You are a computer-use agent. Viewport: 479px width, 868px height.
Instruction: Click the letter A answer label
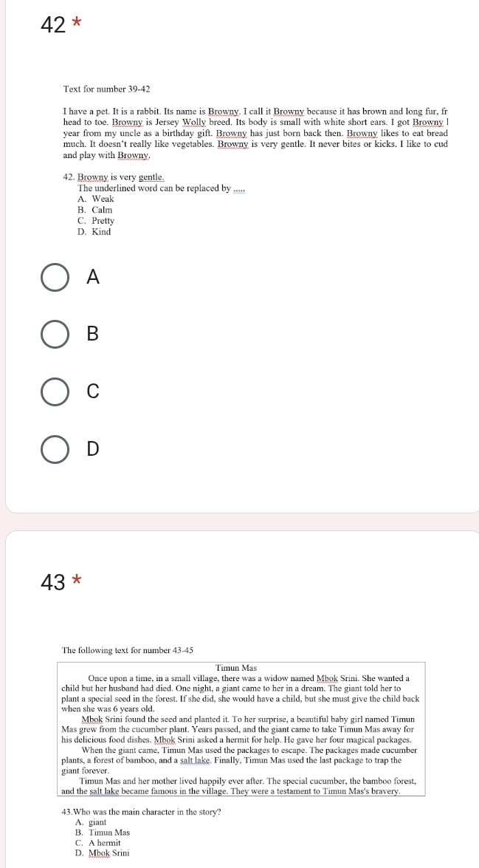click(94, 277)
